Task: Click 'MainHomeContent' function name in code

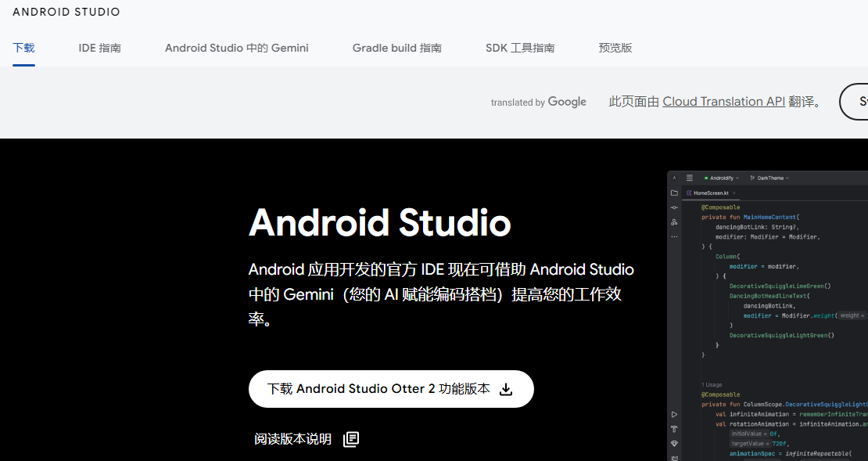Action: (x=769, y=218)
